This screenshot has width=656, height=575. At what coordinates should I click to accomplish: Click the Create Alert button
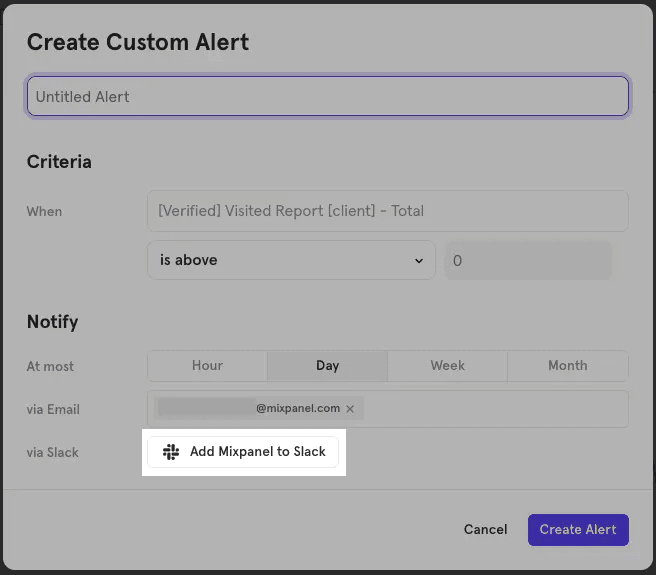coord(578,530)
